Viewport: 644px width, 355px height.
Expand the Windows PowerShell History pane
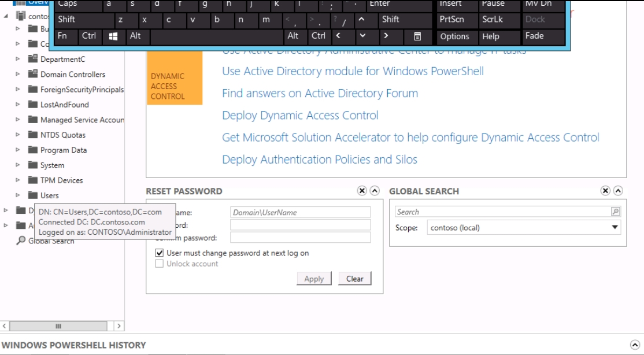(x=635, y=345)
